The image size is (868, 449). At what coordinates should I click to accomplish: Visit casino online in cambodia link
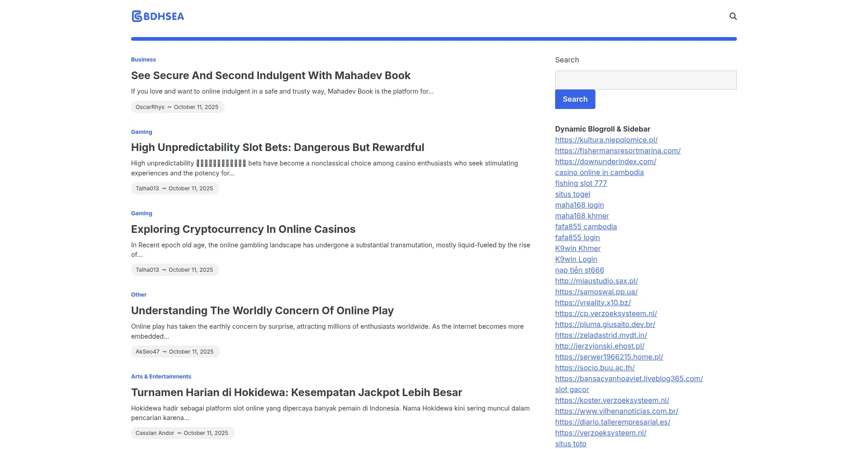click(599, 173)
